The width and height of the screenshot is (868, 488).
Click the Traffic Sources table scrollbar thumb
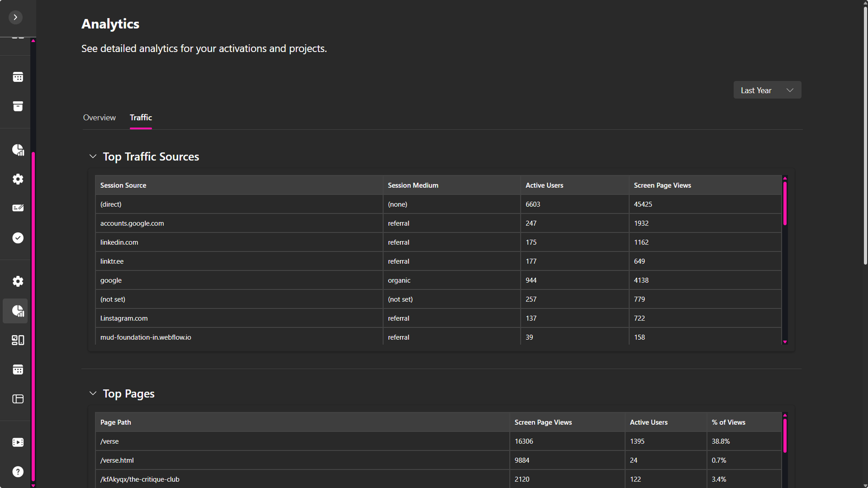(x=785, y=204)
